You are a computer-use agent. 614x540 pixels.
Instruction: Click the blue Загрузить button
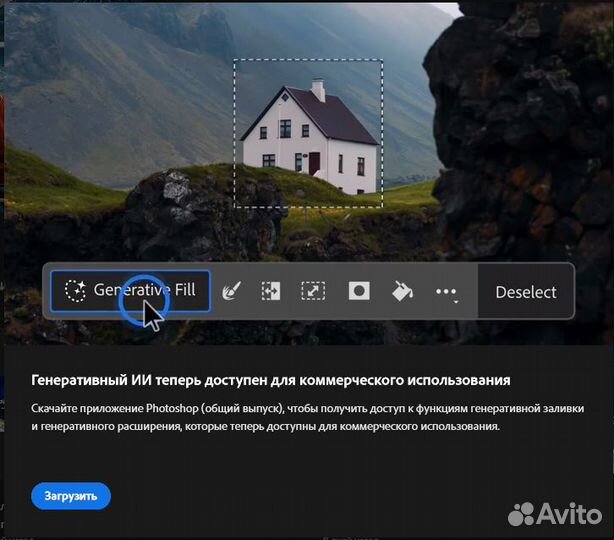point(71,496)
